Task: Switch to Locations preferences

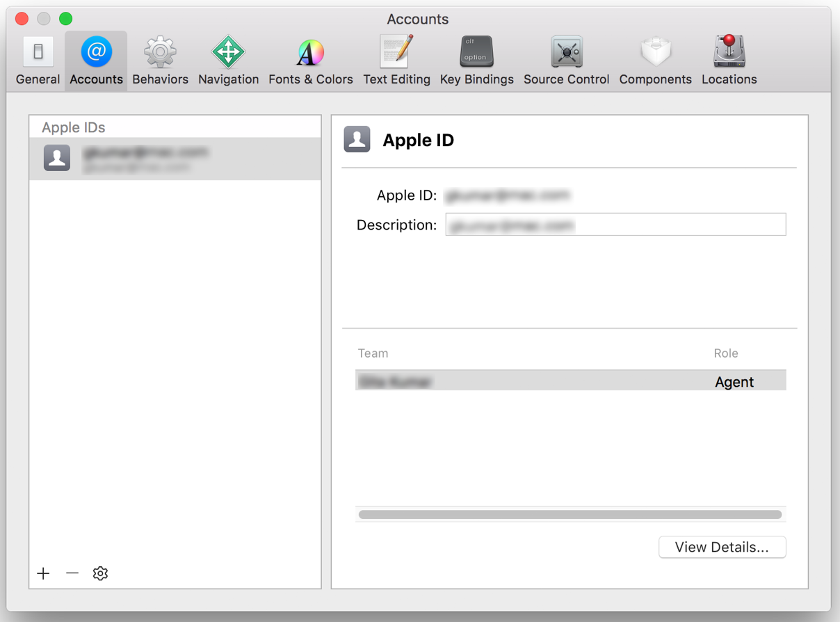Action: pyautogui.click(x=729, y=61)
